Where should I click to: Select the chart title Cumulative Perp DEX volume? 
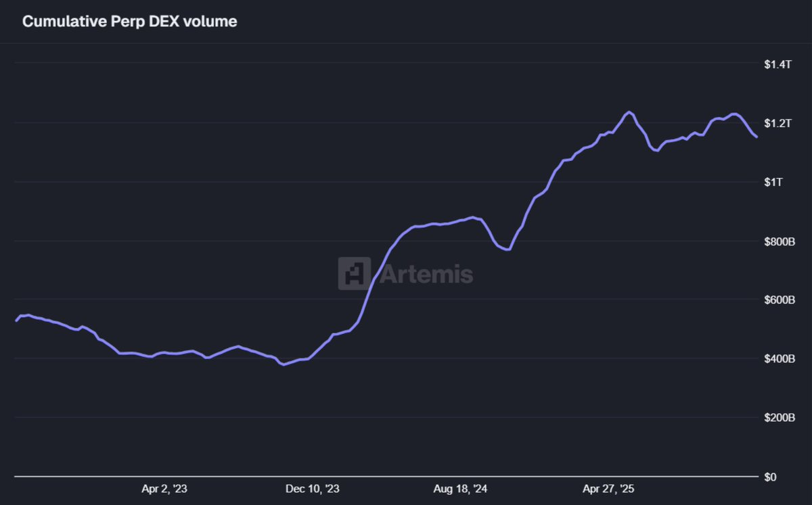[x=130, y=21]
